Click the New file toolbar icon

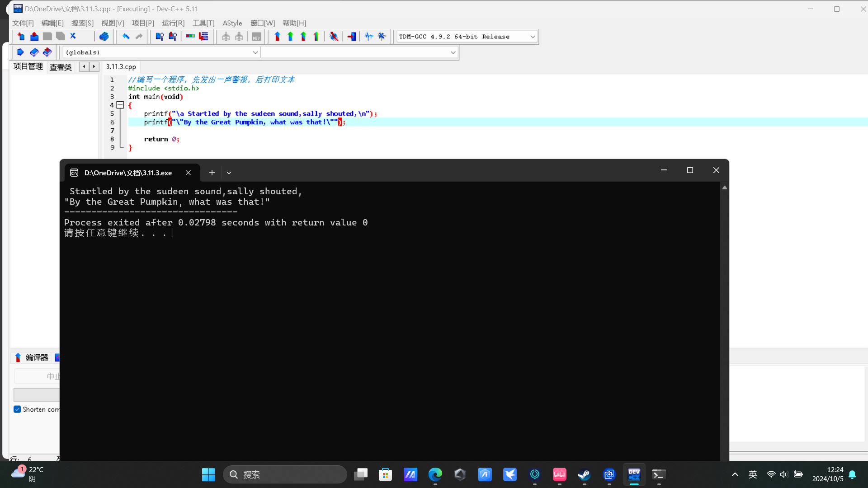tap(21, 37)
